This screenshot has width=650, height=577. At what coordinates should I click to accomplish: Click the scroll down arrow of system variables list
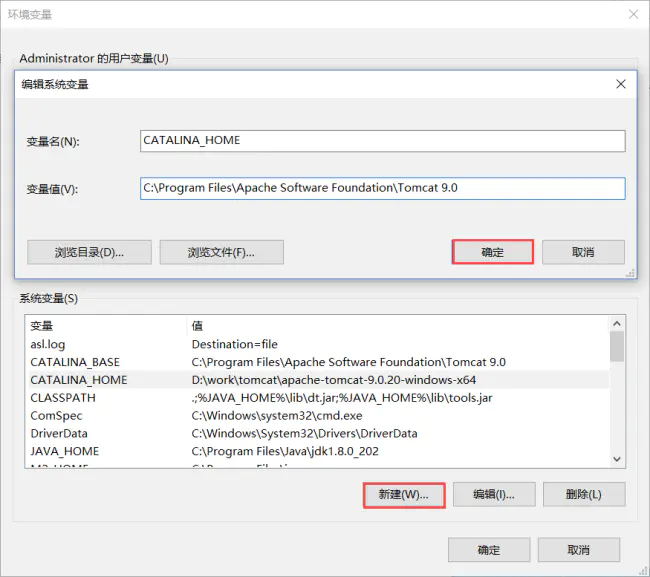pos(617,459)
